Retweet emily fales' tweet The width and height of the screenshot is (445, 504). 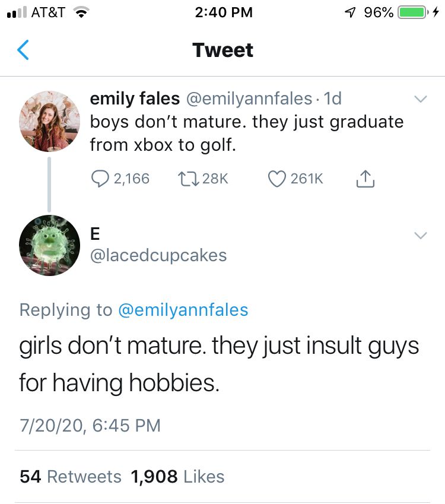coord(186,178)
